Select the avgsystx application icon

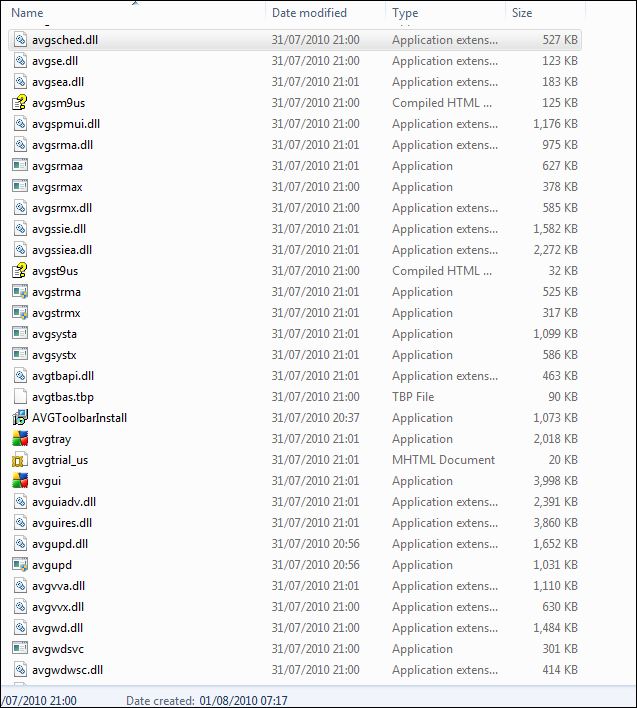coord(20,355)
